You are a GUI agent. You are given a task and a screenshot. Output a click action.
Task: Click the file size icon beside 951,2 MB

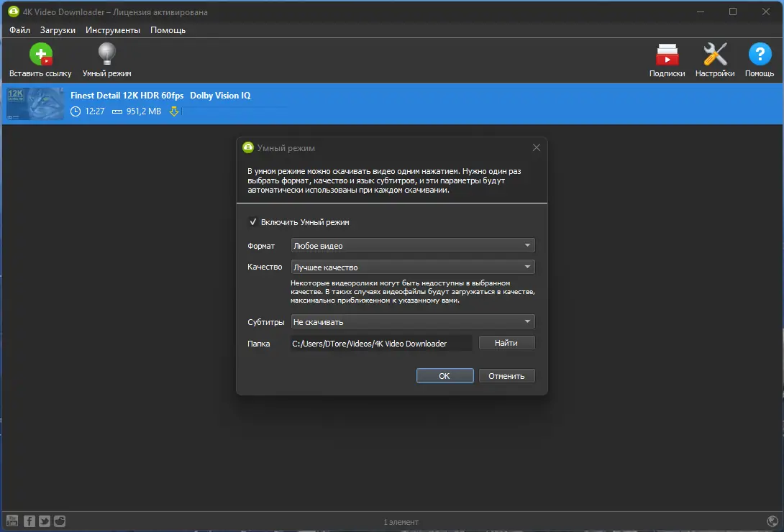[x=117, y=111]
